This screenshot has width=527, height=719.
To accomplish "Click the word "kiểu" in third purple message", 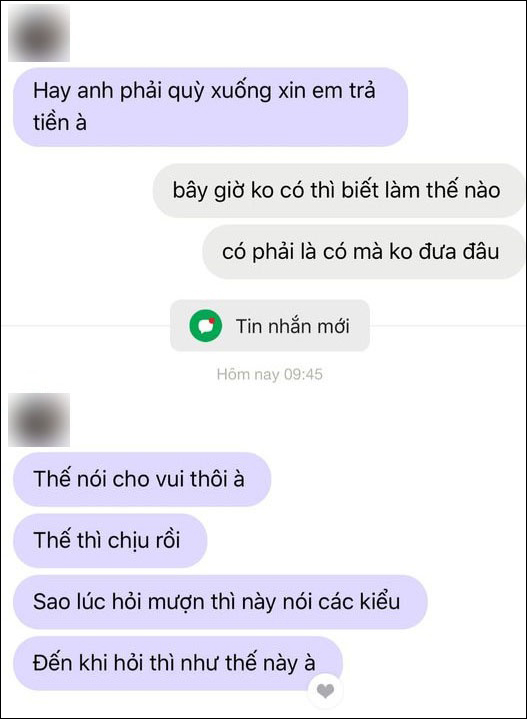I will tap(380, 602).
